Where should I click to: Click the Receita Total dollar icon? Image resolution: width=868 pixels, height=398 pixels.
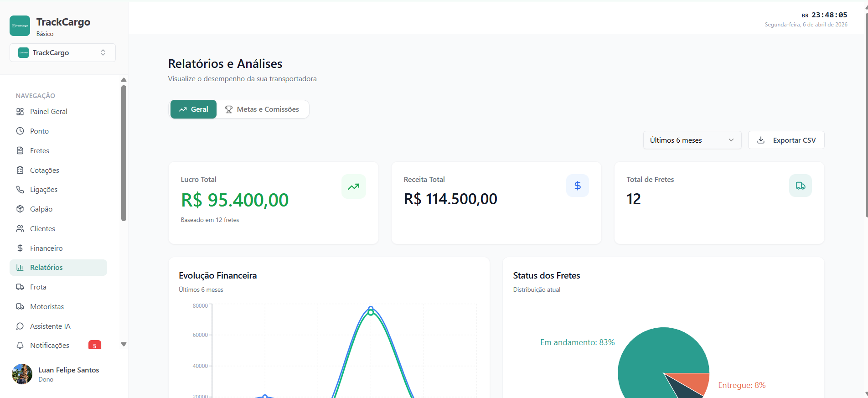577,186
